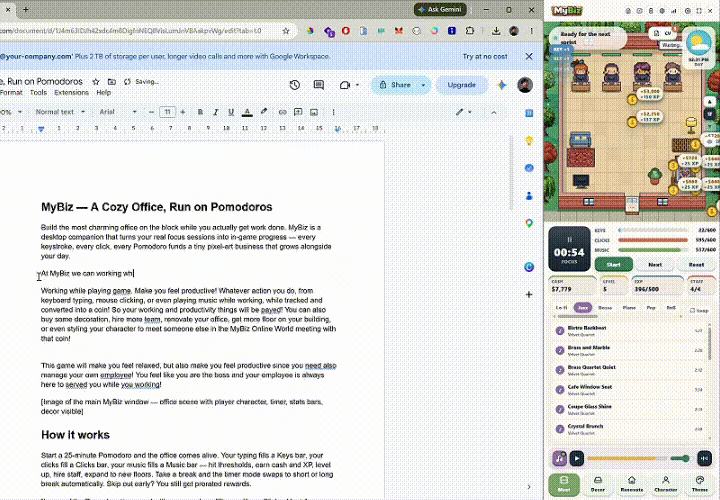Adjust the MyBiz green volume slider

[680, 458]
